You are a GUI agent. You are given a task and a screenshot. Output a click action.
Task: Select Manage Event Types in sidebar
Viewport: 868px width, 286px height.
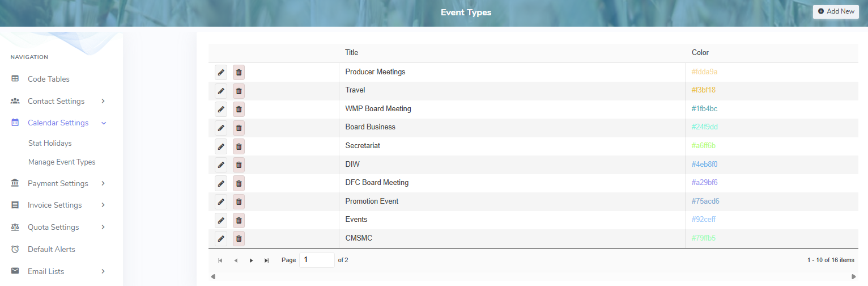[62, 162]
